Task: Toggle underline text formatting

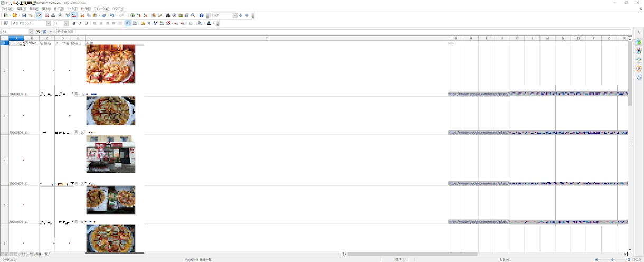Action: 87,23
